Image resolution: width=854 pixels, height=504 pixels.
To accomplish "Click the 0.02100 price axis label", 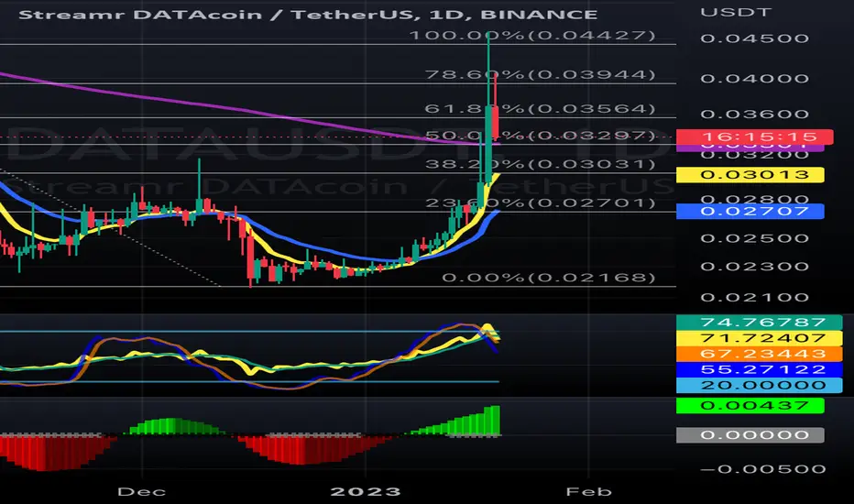I will coord(754,298).
